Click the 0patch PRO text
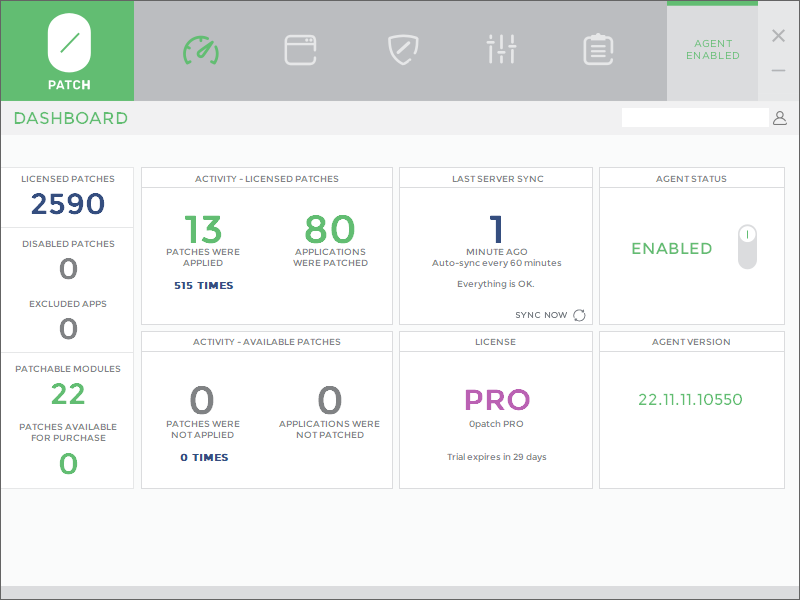Viewport: 800px width, 600px height. 496,424
